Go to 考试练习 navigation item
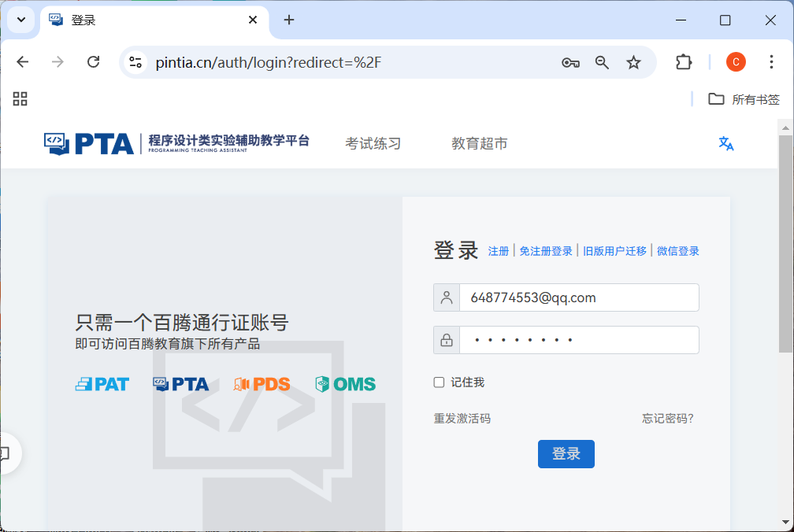Screen dimensions: 794x532 pos(373,143)
